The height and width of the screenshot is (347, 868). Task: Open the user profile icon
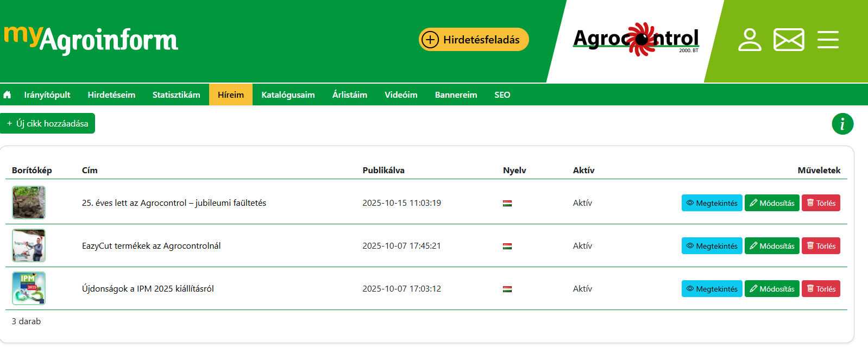pyautogui.click(x=750, y=40)
